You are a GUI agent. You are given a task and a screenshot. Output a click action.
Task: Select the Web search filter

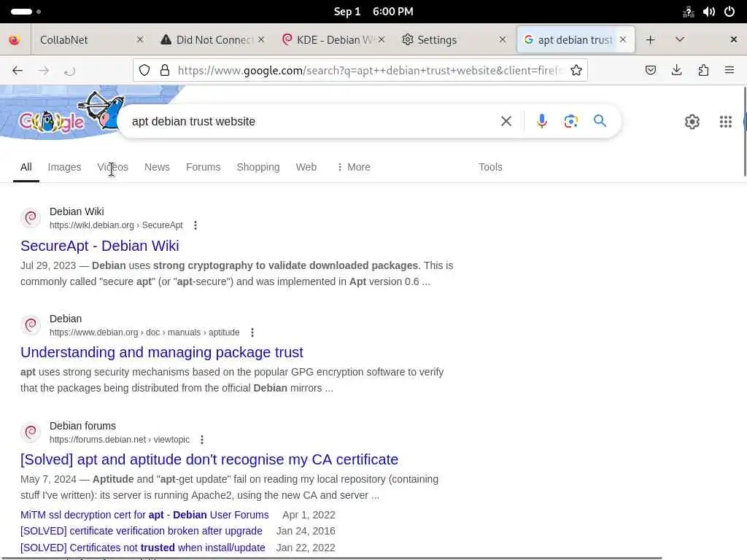pos(306,167)
